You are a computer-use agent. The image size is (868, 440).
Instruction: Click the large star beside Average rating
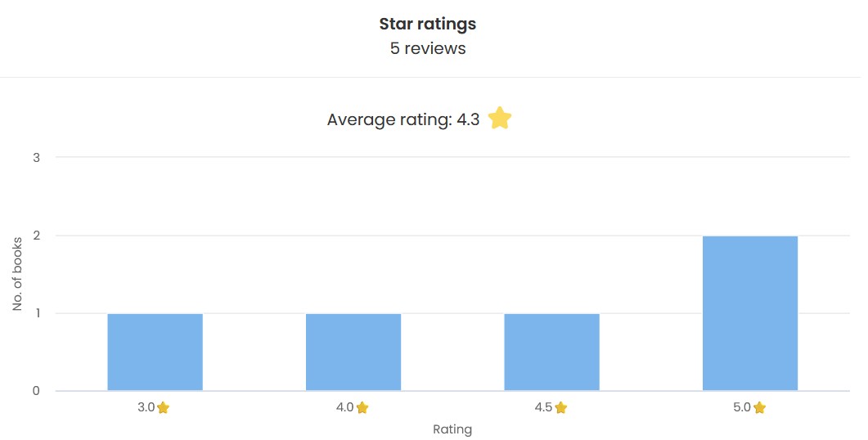point(500,119)
